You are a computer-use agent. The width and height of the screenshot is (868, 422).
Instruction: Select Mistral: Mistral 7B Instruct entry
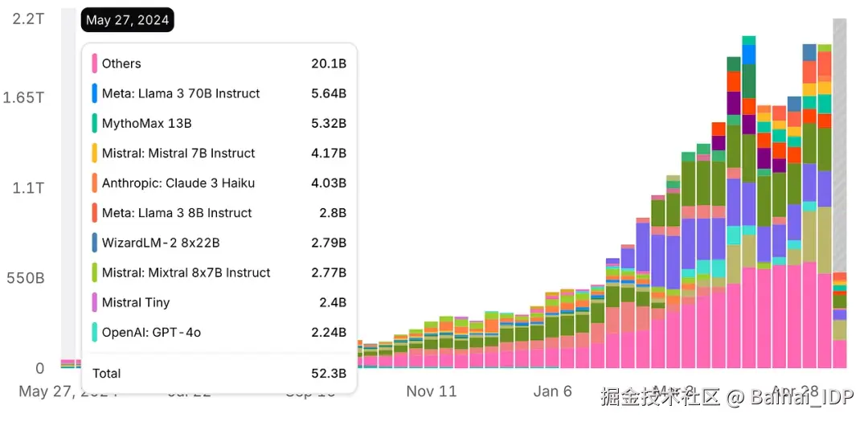[219, 154]
